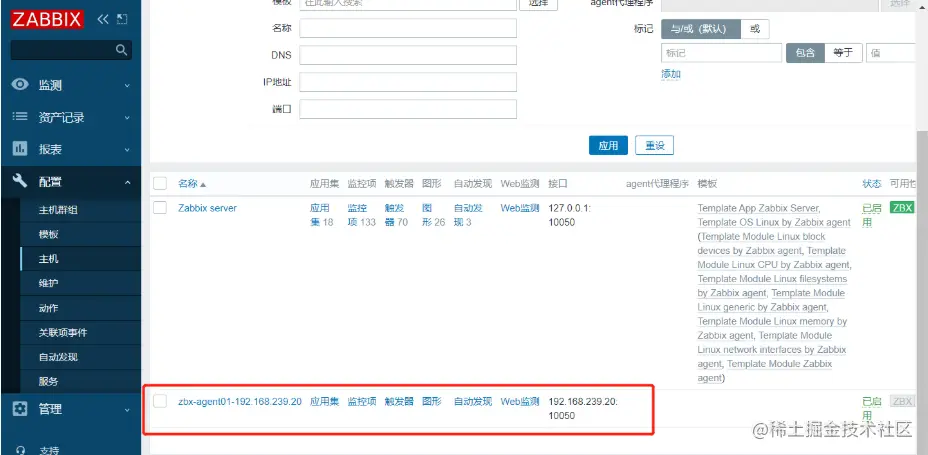This screenshot has height=455, width=928.
Task: Click the Zabbix logo
Action: click(47, 19)
